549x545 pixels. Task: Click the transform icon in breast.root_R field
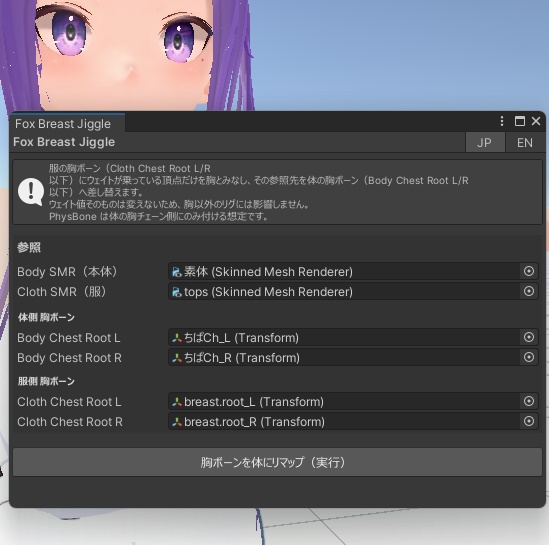pos(176,422)
